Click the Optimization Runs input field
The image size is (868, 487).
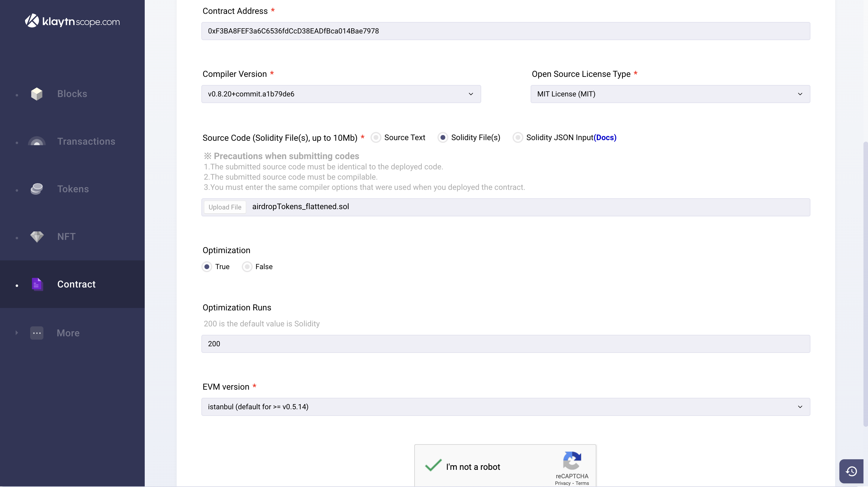pos(505,344)
